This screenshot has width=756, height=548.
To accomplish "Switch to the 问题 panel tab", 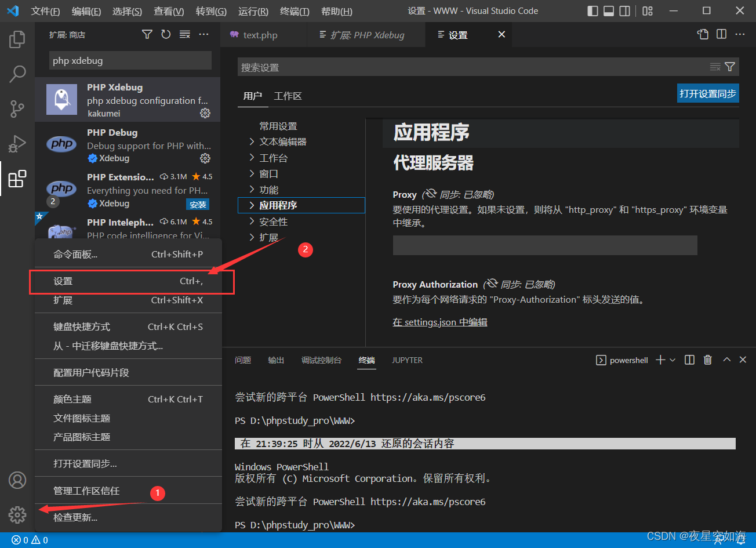I will click(243, 360).
